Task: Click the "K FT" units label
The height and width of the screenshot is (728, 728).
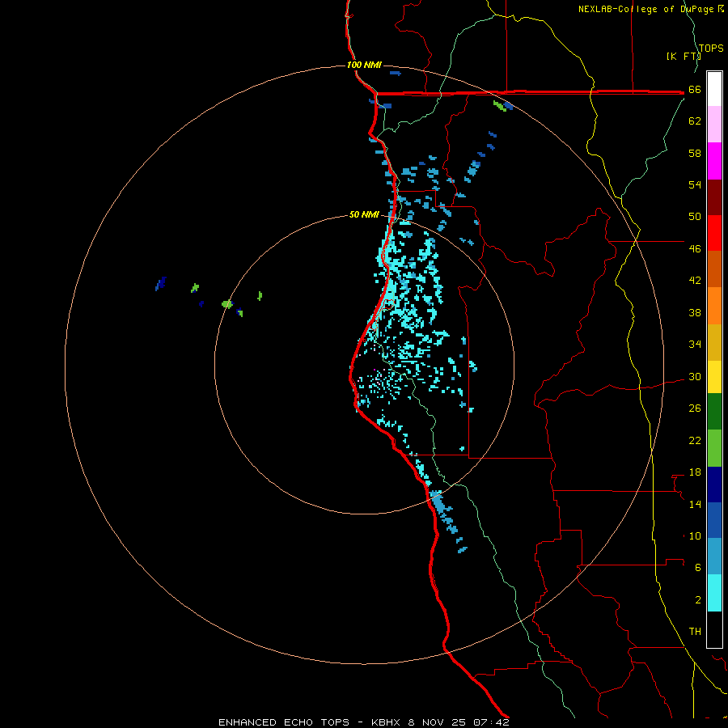Action: [684, 57]
